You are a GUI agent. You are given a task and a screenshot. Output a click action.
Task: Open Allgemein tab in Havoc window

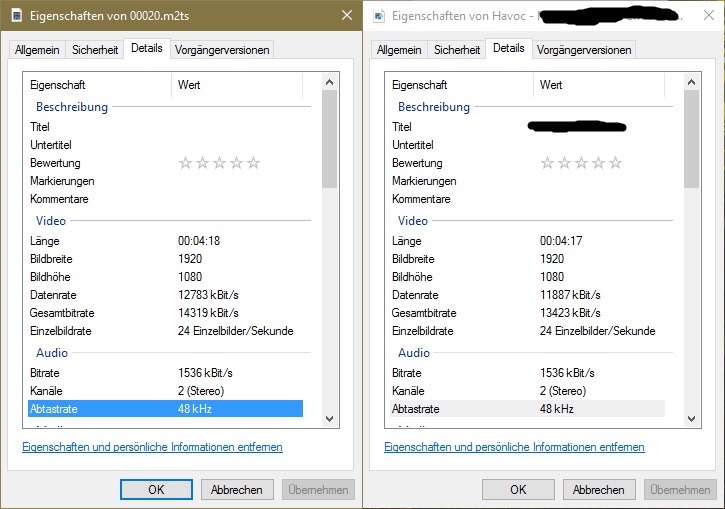[399, 50]
